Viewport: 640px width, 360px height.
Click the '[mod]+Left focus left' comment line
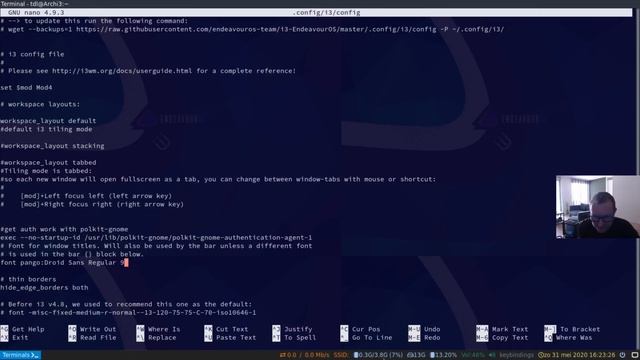[86, 196]
